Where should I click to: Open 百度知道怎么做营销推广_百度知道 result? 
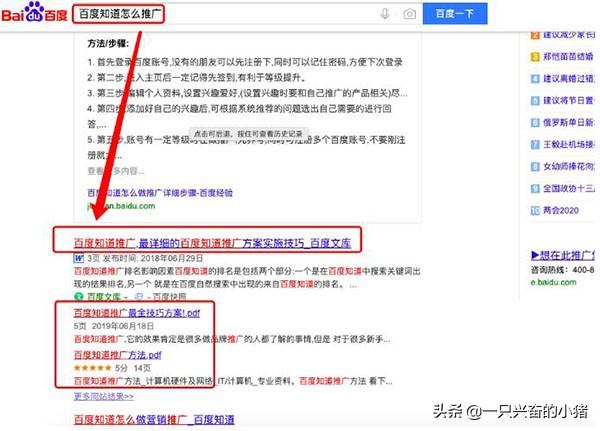154,420
